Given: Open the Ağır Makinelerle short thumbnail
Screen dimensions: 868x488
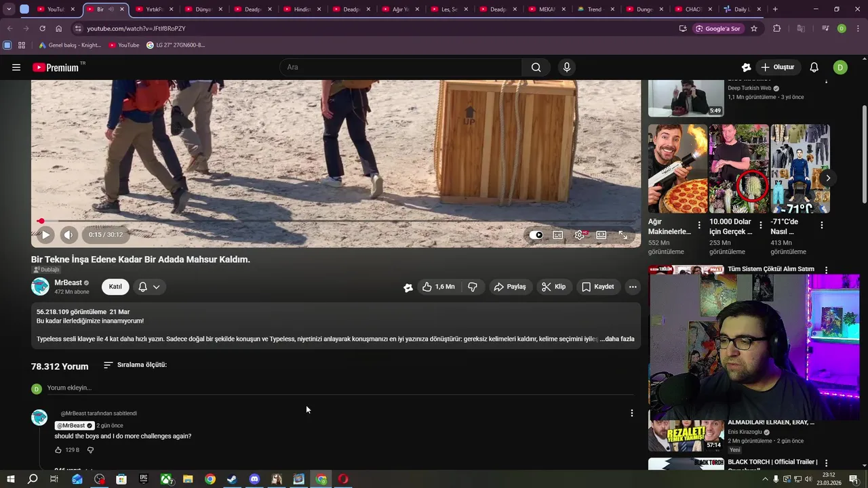Looking at the screenshot, I should click(677, 169).
